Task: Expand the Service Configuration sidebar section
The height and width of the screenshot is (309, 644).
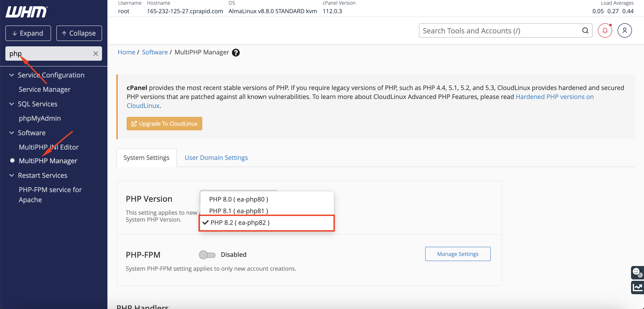Action: (51, 75)
